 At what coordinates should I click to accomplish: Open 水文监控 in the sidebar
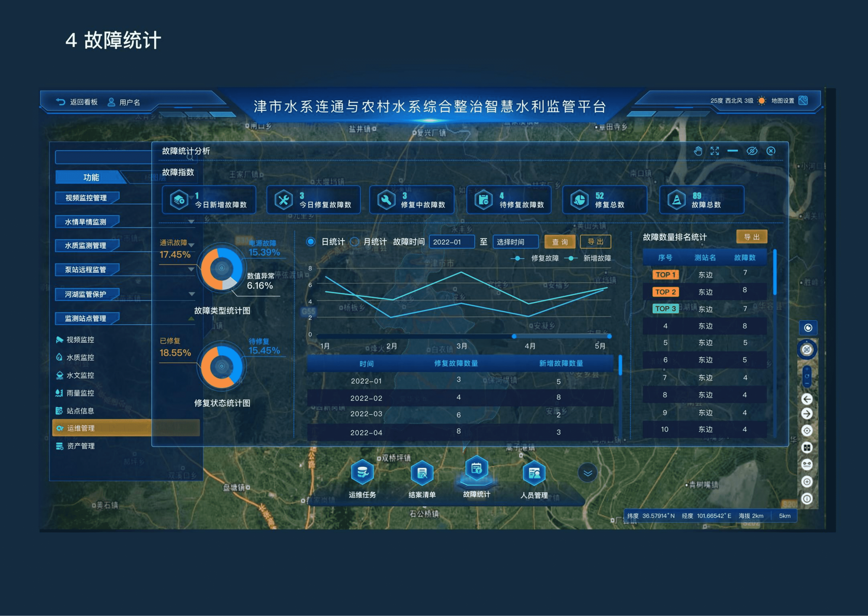75,375
